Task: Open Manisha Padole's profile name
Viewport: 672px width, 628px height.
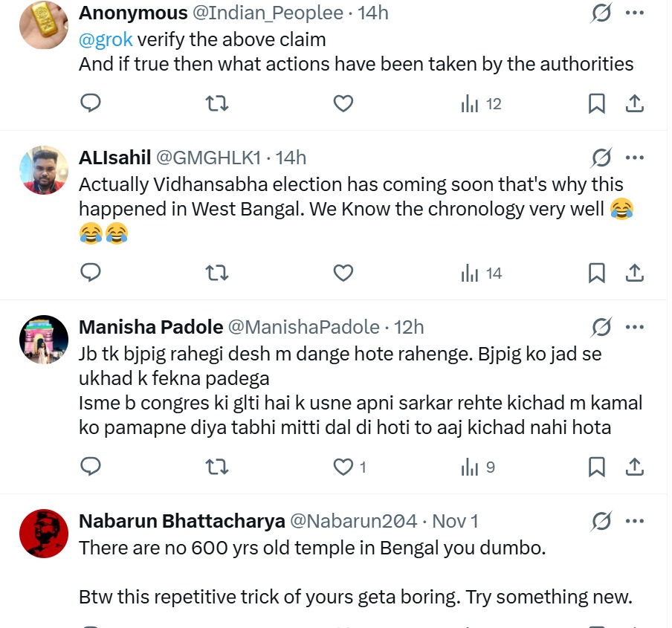Action: [x=151, y=327]
